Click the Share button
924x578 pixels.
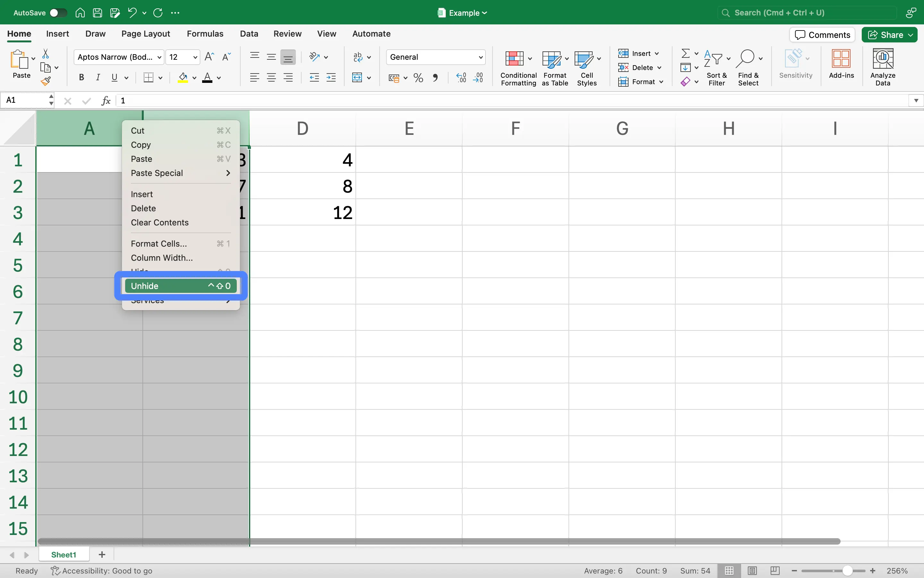pyautogui.click(x=889, y=35)
